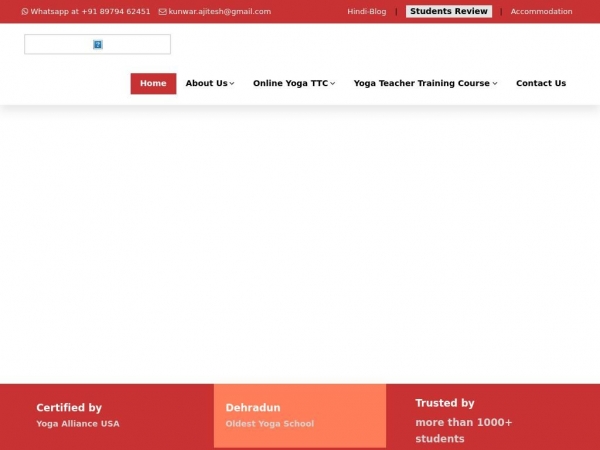600x450 pixels.
Task: Open WhatsApp number +91 89794 62451
Action: click(x=90, y=12)
